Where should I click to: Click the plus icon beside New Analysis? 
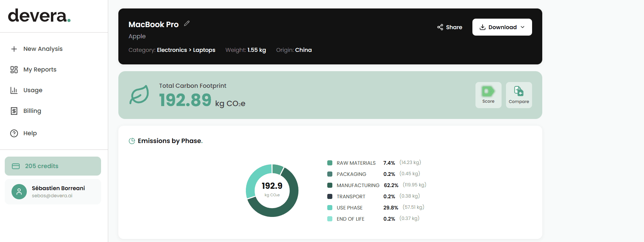[14, 49]
